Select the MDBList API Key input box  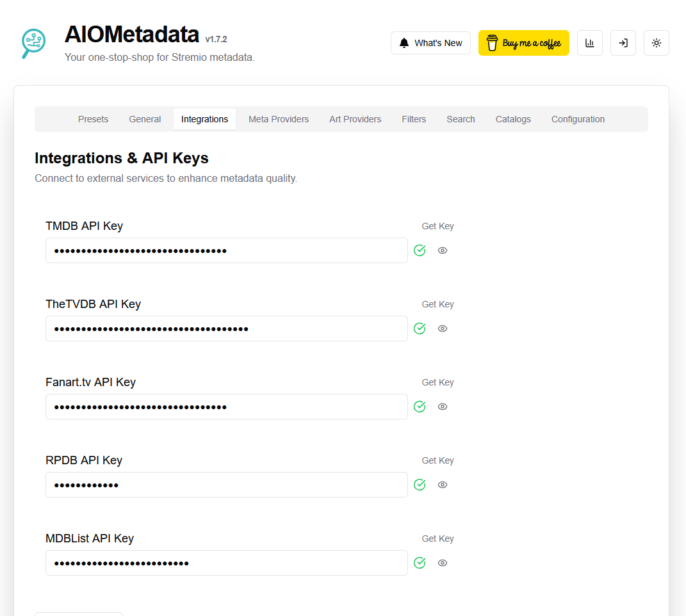point(226,563)
